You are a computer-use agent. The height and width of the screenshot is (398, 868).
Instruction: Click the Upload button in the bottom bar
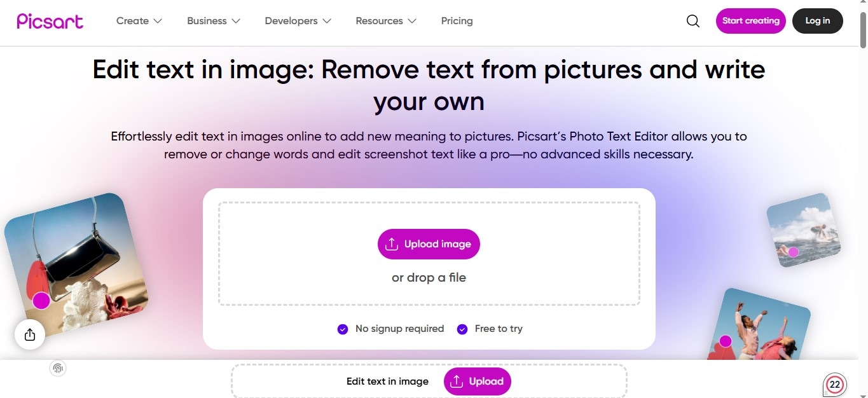click(x=478, y=381)
